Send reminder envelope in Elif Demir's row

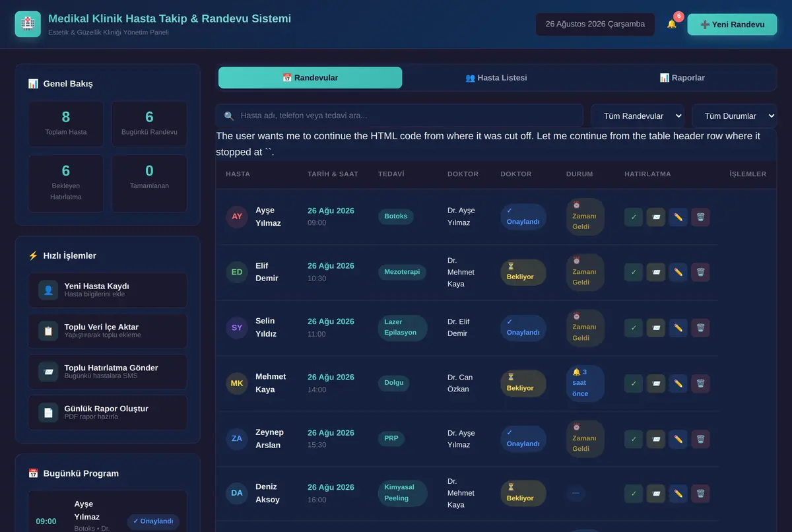coord(656,272)
